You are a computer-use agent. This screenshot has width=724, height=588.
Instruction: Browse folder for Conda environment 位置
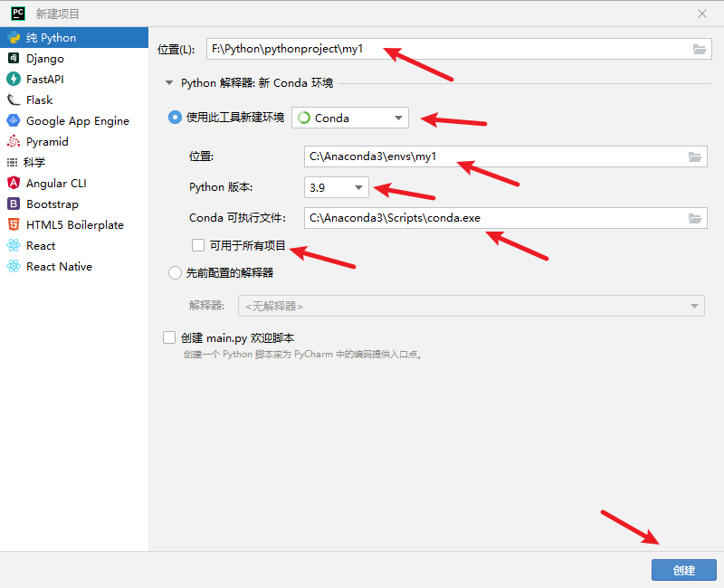(x=695, y=156)
